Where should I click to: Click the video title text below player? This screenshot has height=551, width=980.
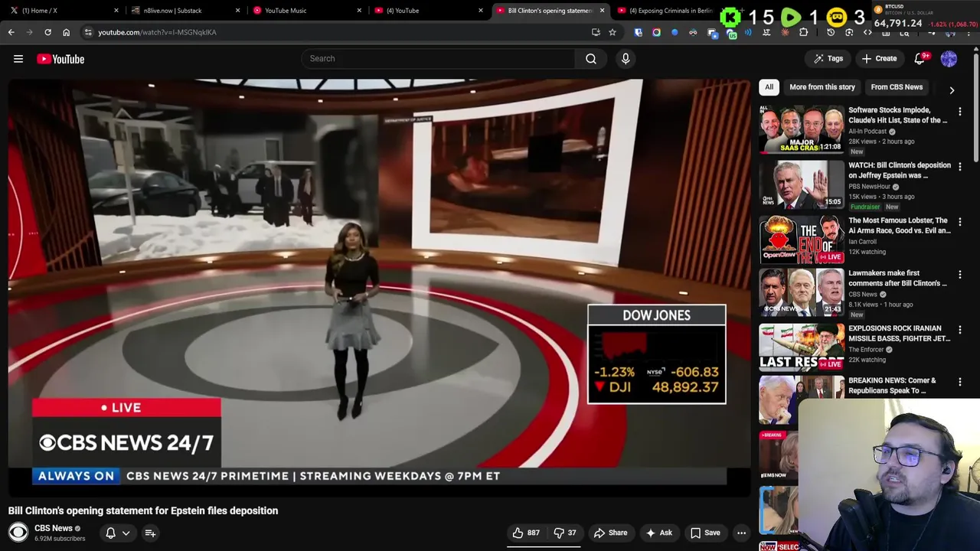(x=143, y=510)
